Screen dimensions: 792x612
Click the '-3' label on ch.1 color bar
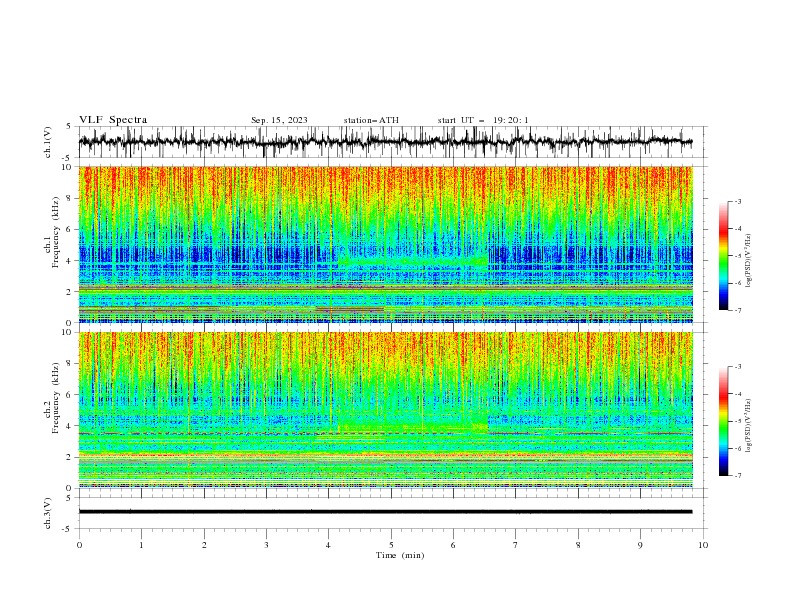point(737,201)
